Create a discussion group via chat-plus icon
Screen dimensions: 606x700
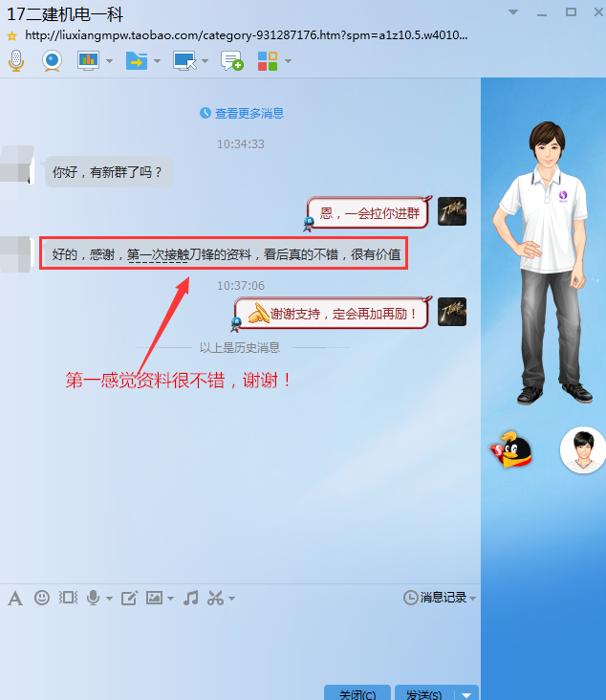(x=232, y=60)
